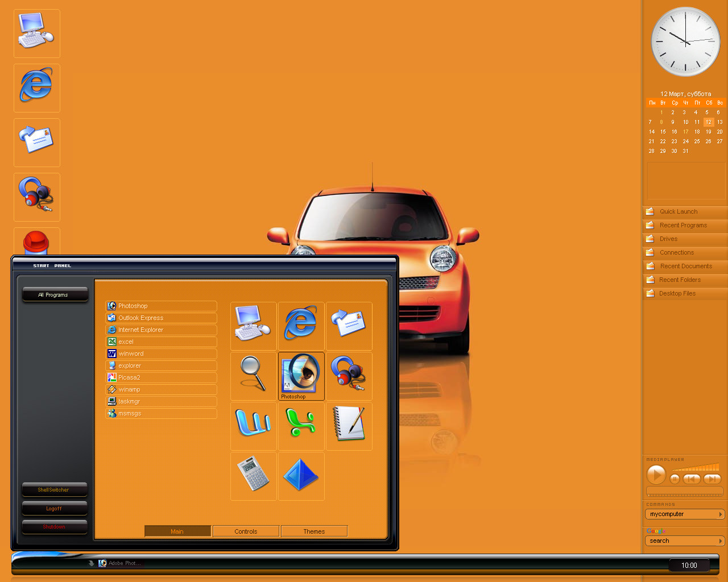This screenshot has width=728, height=582.
Task: Open winamp from the program list
Action: (x=161, y=389)
